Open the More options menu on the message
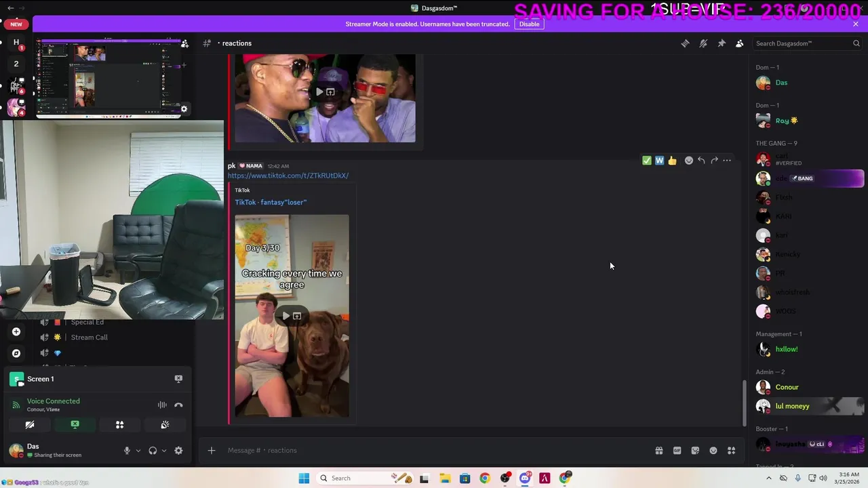 click(x=727, y=161)
